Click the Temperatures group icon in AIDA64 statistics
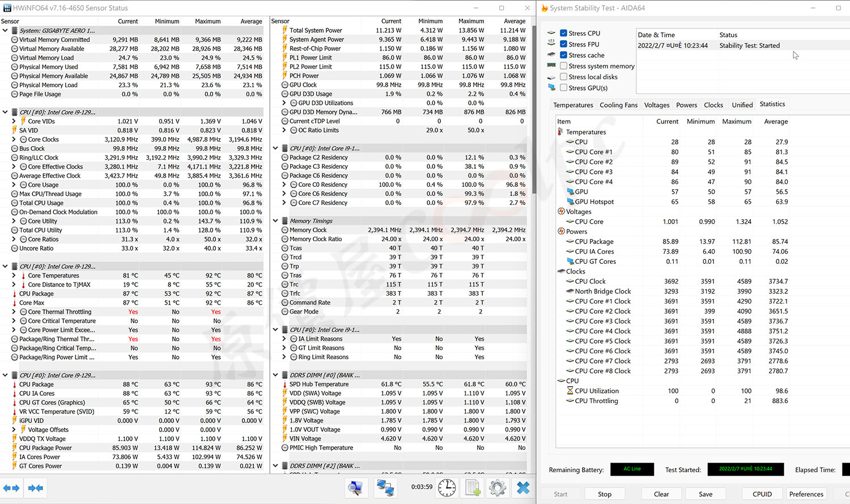850x504 pixels. coord(561,132)
